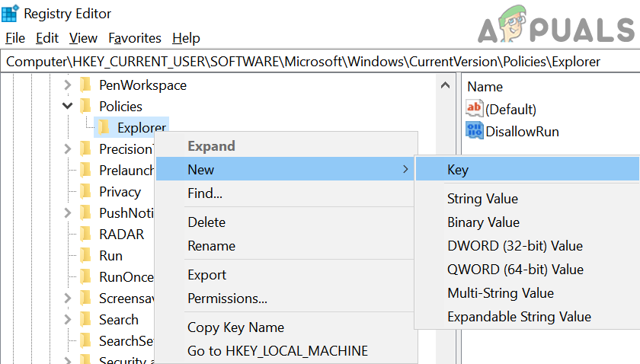Screen dimensions: 640x364
Task: Select the Explorer tree key
Action: coord(142,127)
